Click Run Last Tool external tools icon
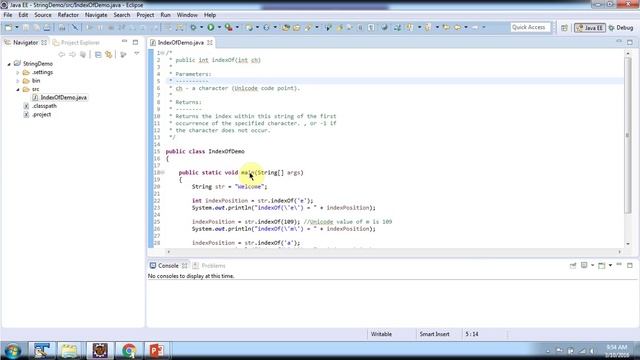The width and height of the screenshot is (640, 360). click(x=229, y=27)
